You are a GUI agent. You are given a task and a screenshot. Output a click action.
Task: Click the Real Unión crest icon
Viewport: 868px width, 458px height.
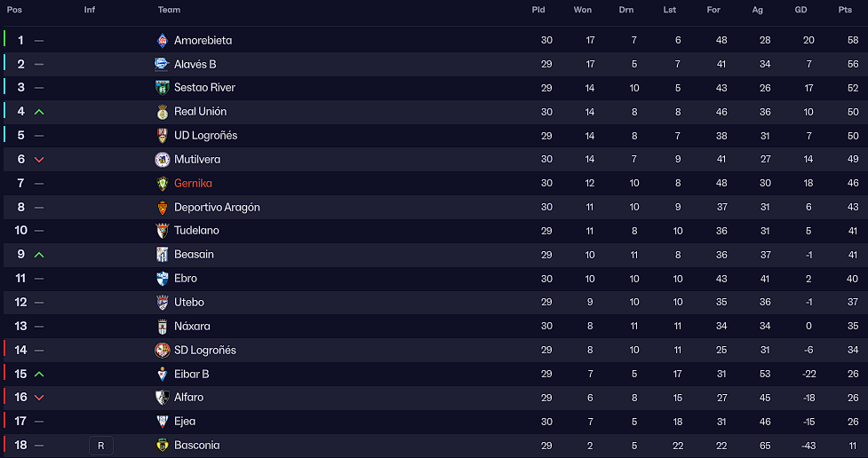(x=163, y=112)
